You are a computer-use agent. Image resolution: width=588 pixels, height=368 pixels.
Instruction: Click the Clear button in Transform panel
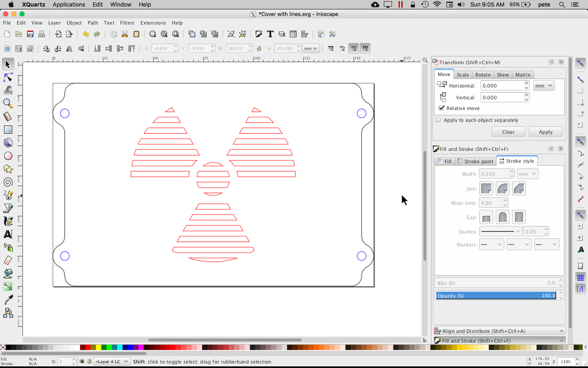509,132
